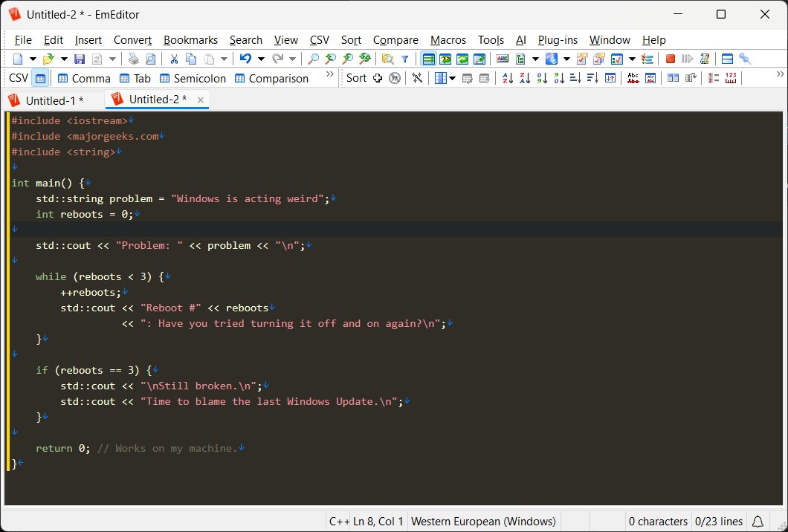Open the Bookmarks menu
The height and width of the screenshot is (532, 788).
[x=190, y=39]
